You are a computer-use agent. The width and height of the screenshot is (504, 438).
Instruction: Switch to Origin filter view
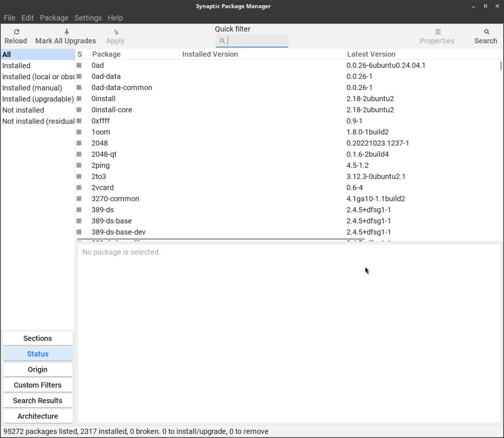[x=38, y=369]
